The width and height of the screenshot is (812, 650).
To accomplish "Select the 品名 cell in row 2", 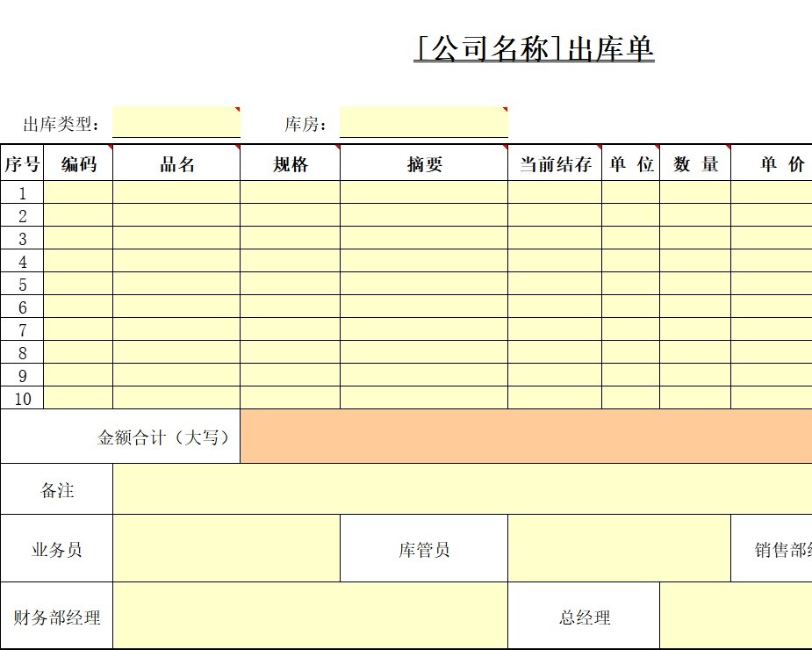I will pyautogui.click(x=176, y=215).
